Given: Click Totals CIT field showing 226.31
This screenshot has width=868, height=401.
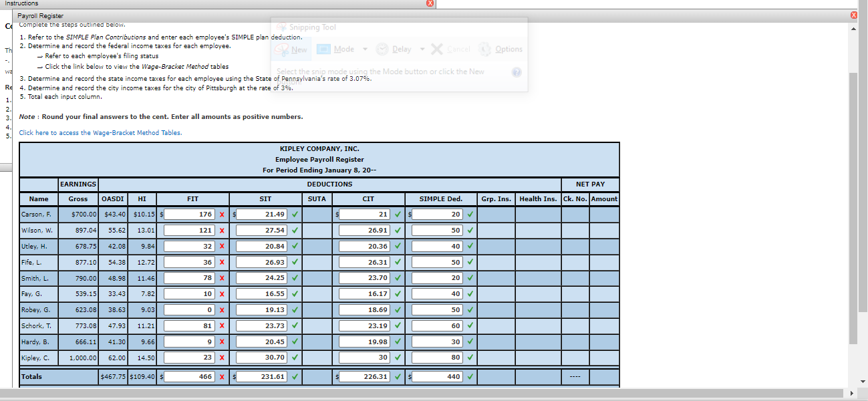Looking at the screenshot, I should coord(366,377).
